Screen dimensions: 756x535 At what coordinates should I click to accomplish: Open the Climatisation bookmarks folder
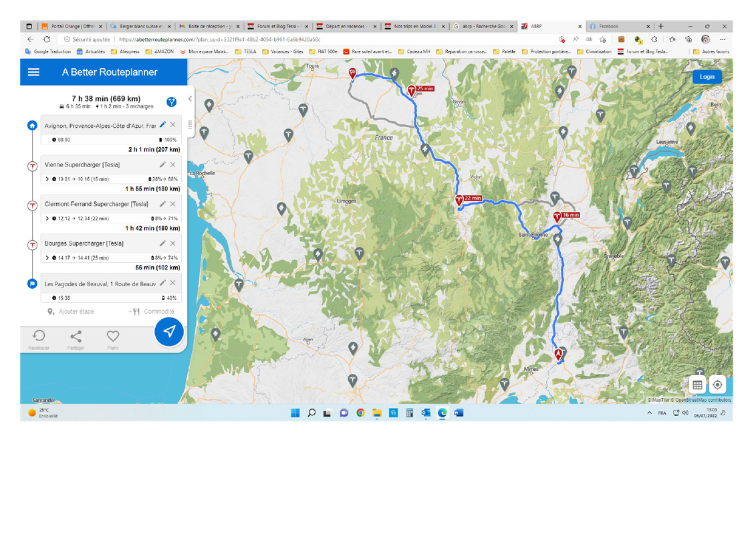point(594,51)
